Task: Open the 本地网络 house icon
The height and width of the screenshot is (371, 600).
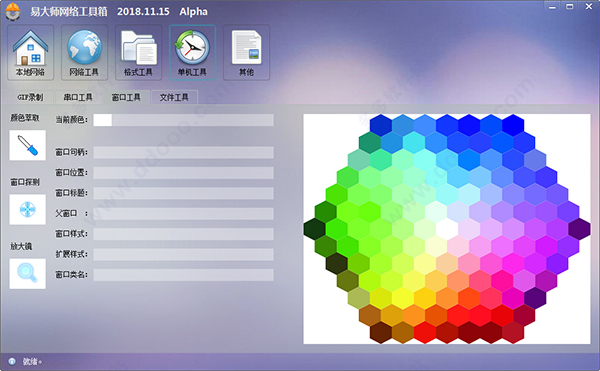Action: tap(31, 52)
